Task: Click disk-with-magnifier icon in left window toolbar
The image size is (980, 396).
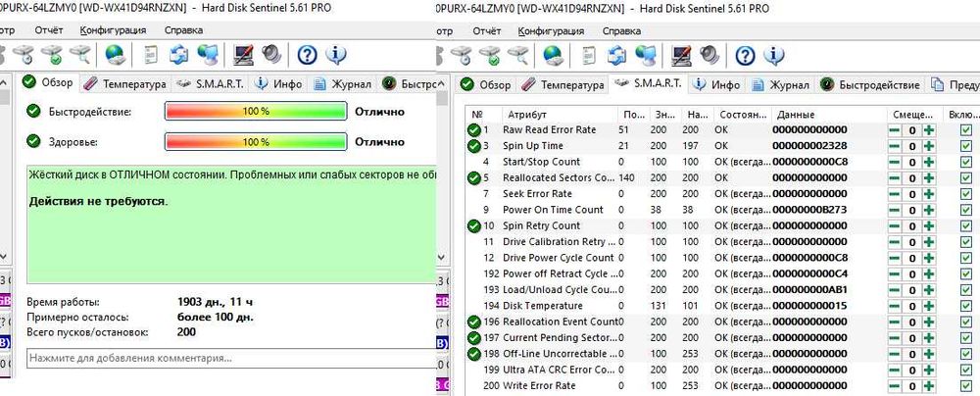Action: [80, 56]
